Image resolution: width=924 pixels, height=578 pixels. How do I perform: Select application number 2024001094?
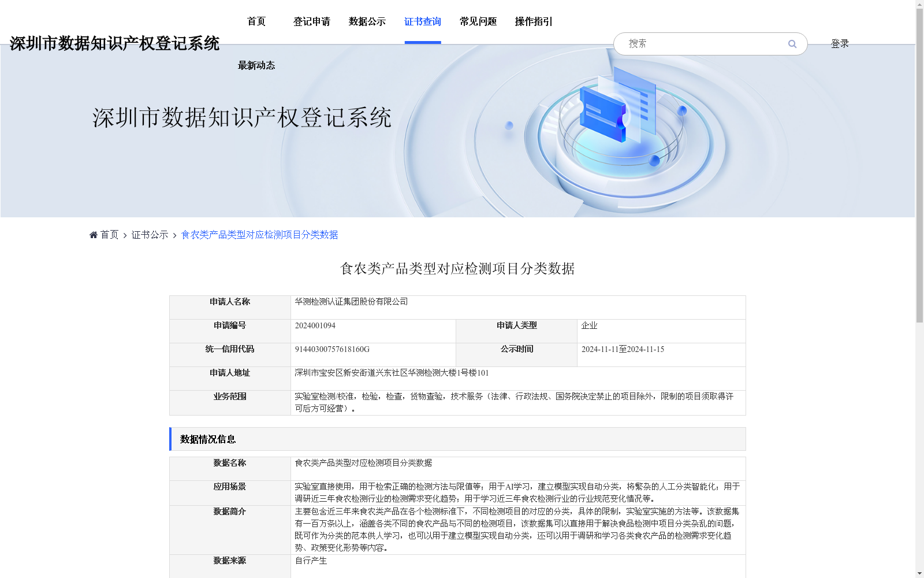coord(315,325)
